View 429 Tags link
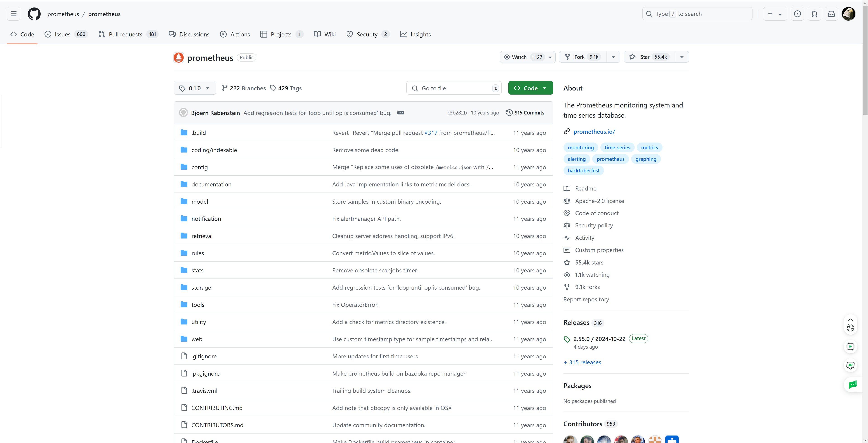 (286, 88)
